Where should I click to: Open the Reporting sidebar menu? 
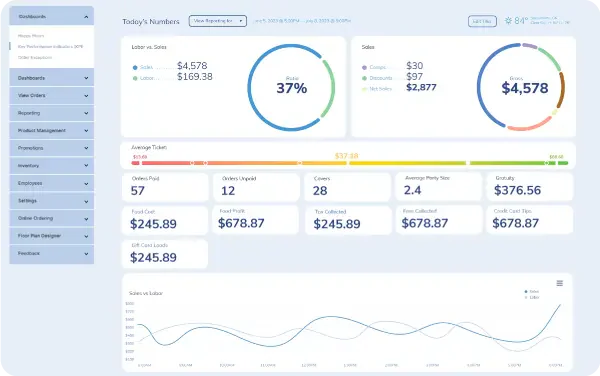click(x=52, y=113)
